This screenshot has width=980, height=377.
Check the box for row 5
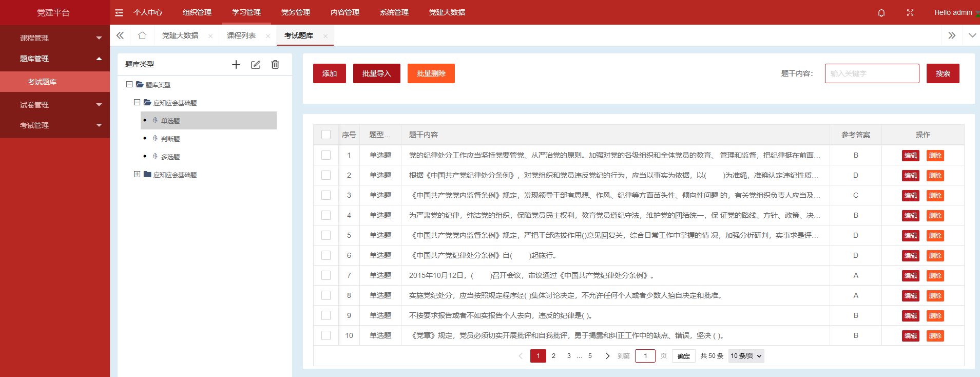click(x=326, y=235)
